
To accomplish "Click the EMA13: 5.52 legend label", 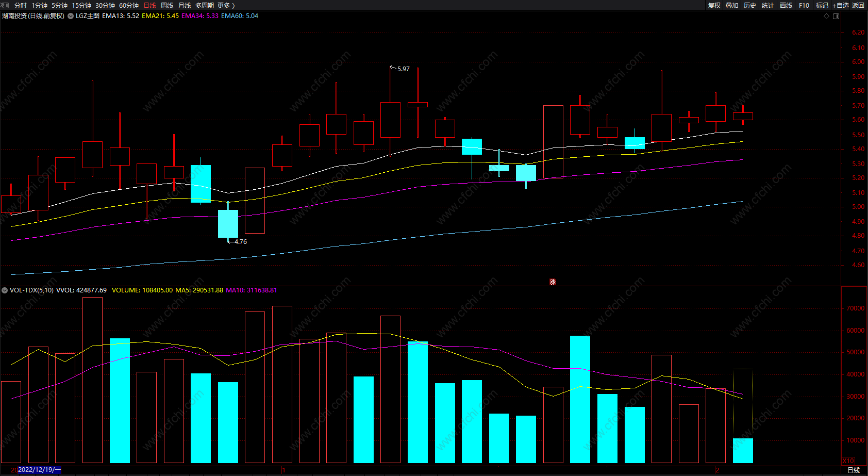I will (x=121, y=16).
